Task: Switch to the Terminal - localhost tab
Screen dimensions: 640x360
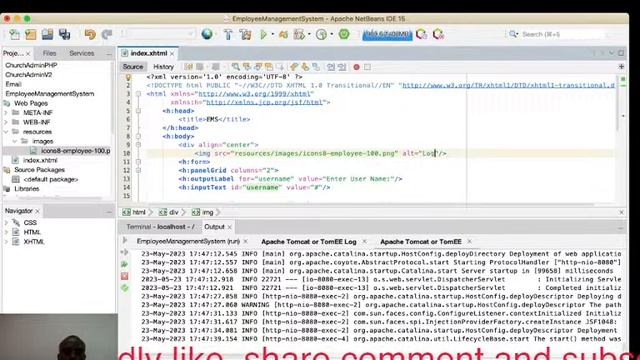Action: click(x=160, y=227)
